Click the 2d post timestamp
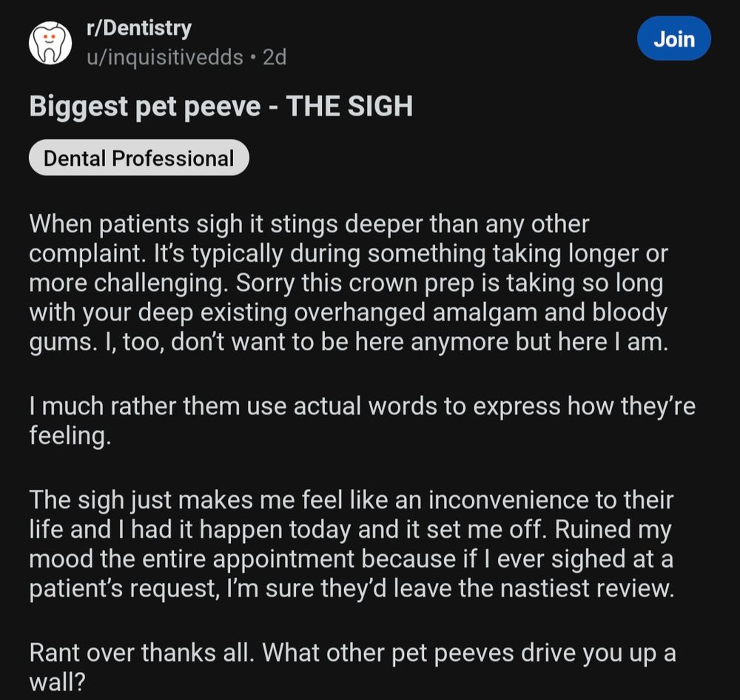This screenshot has height=700, width=740. [x=275, y=58]
